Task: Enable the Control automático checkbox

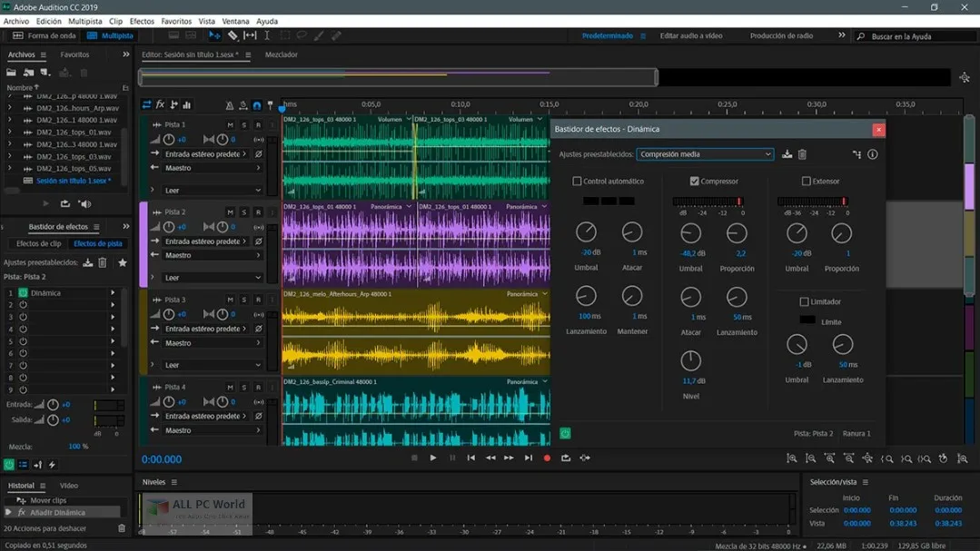Action: coord(578,181)
